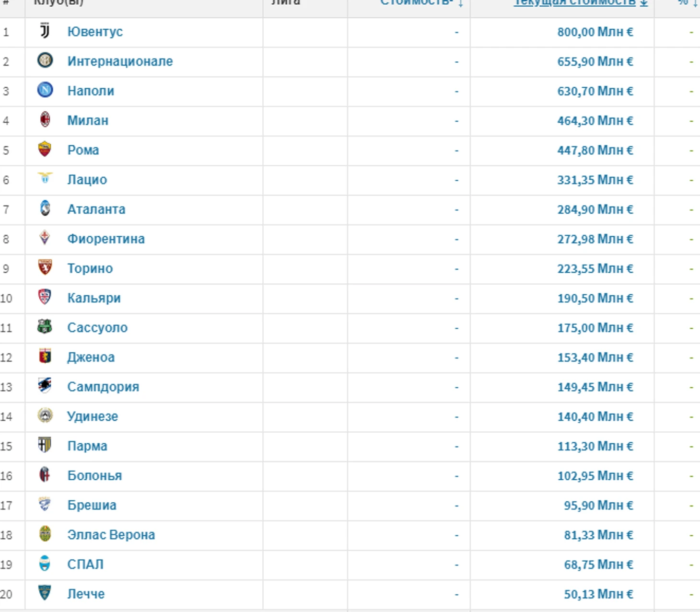Click Лацио value 331,35 Млн €
This screenshot has width=700, height=612.
point(595,180)
